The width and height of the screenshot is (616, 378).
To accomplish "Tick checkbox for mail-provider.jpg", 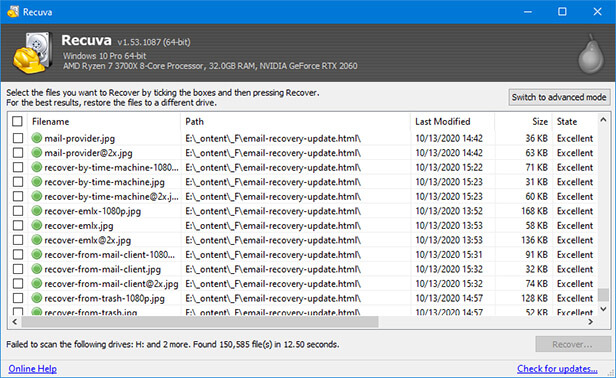I will coord(18,138).
